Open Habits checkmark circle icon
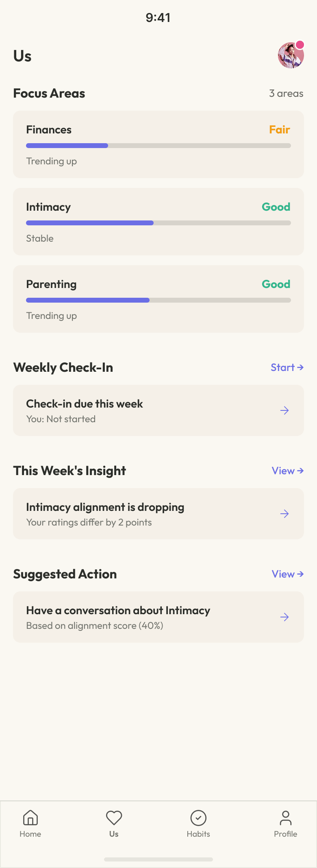The image size is (317, 868). tap(198, 818)
